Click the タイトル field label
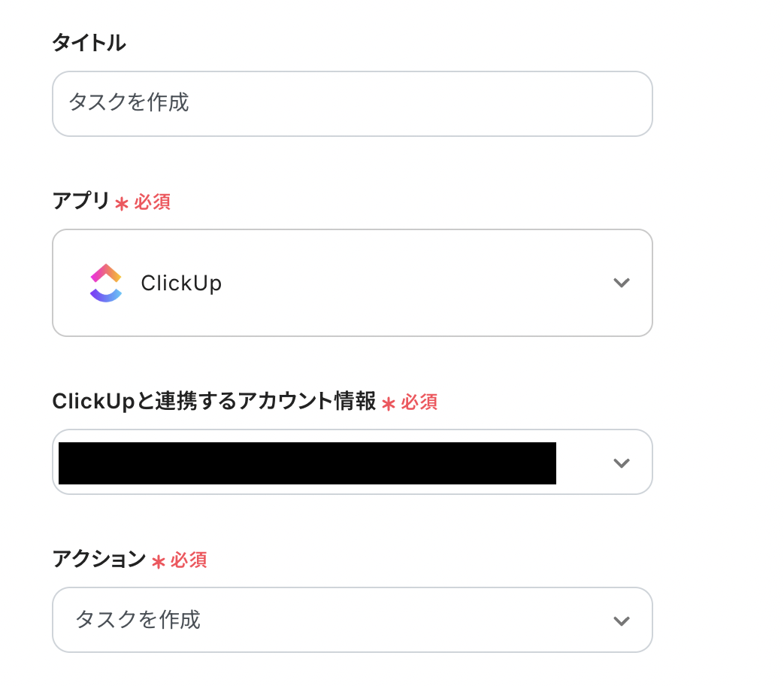784x686 pixels. (89, 44)
